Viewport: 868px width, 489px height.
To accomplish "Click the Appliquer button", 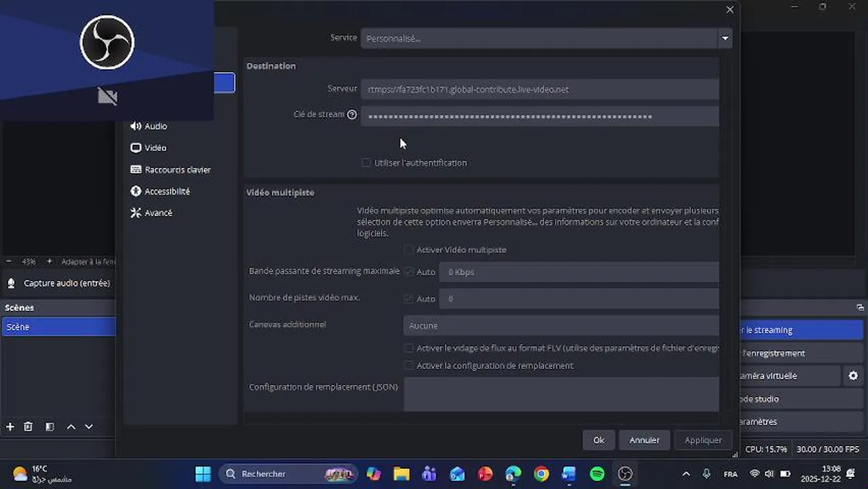I will (703, 440).
